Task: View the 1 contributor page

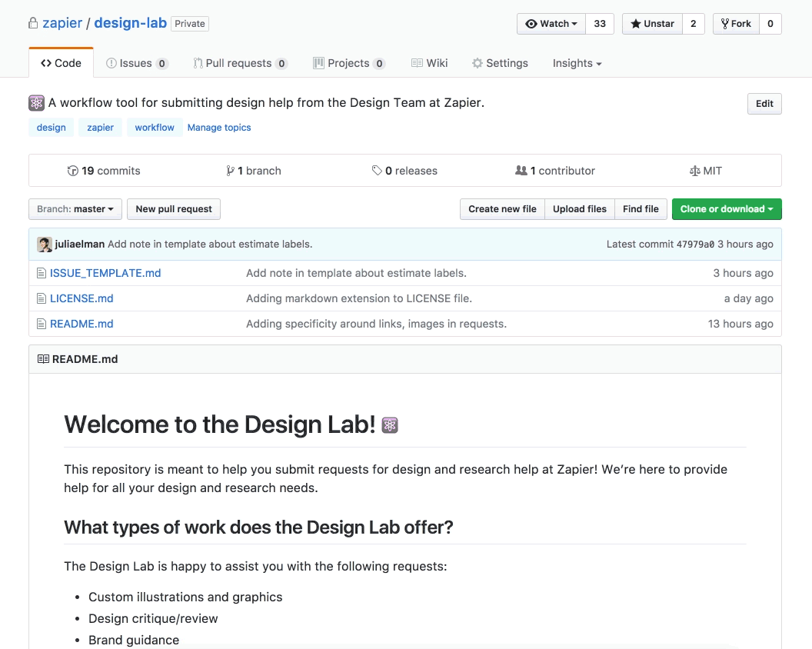Action: pyautogui.click(x=555, y=171)
